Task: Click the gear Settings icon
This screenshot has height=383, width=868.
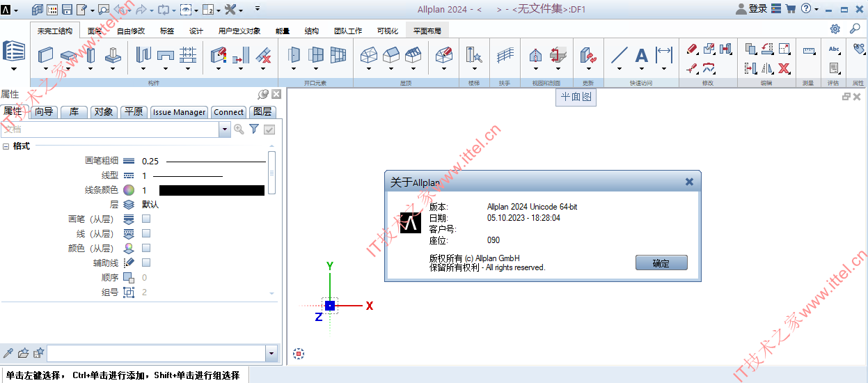Action: [835, 29]
